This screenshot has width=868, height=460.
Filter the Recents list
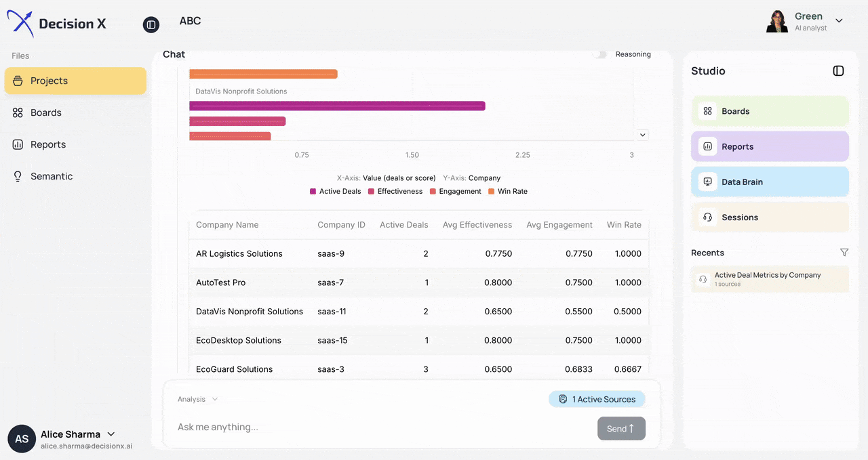tap(844, 252)
